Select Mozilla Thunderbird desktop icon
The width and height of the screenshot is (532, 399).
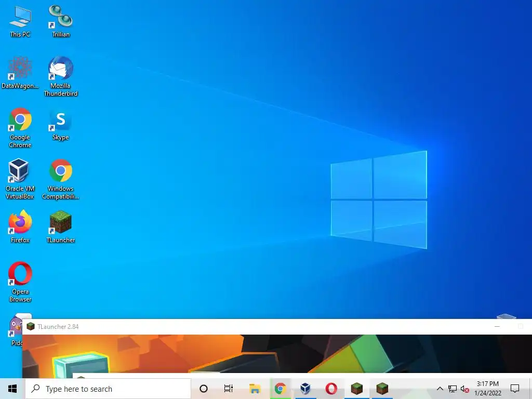click(60, 76)
